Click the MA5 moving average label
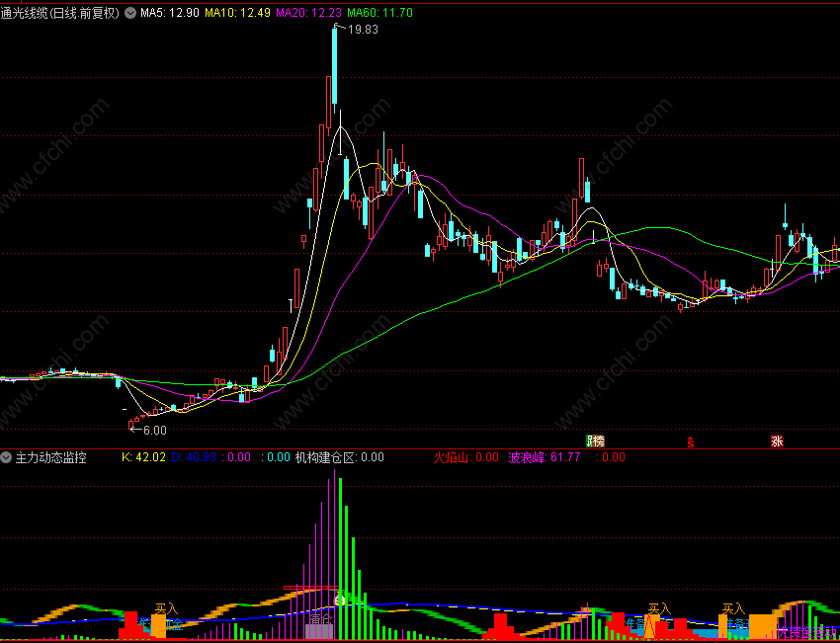840x643 pixels. point(170,14)
